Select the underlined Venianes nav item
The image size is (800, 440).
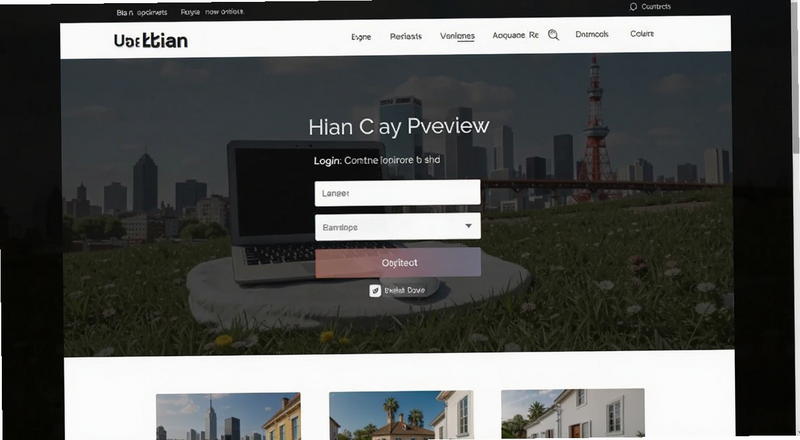pos(457,36)
